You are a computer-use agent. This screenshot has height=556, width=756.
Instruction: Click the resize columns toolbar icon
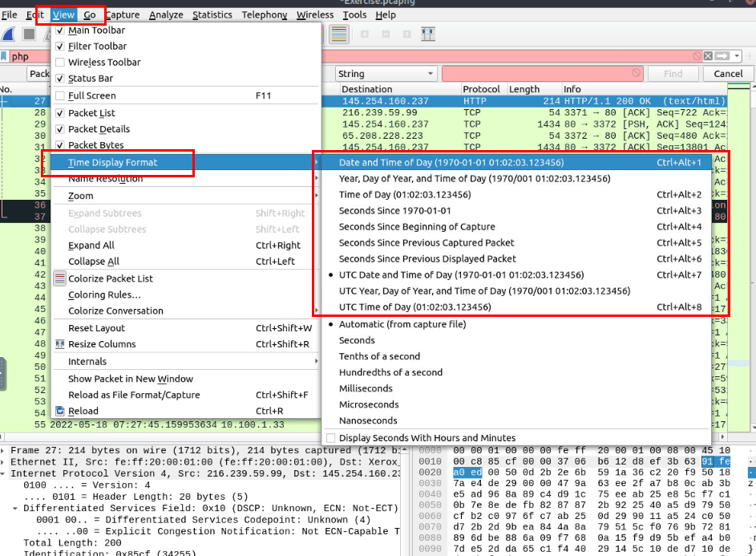click(428, 34)
